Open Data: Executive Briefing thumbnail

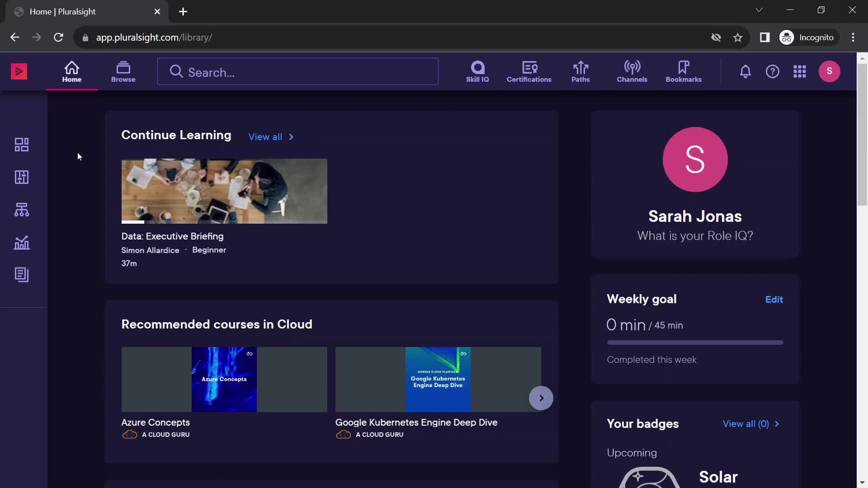point(224,191)
